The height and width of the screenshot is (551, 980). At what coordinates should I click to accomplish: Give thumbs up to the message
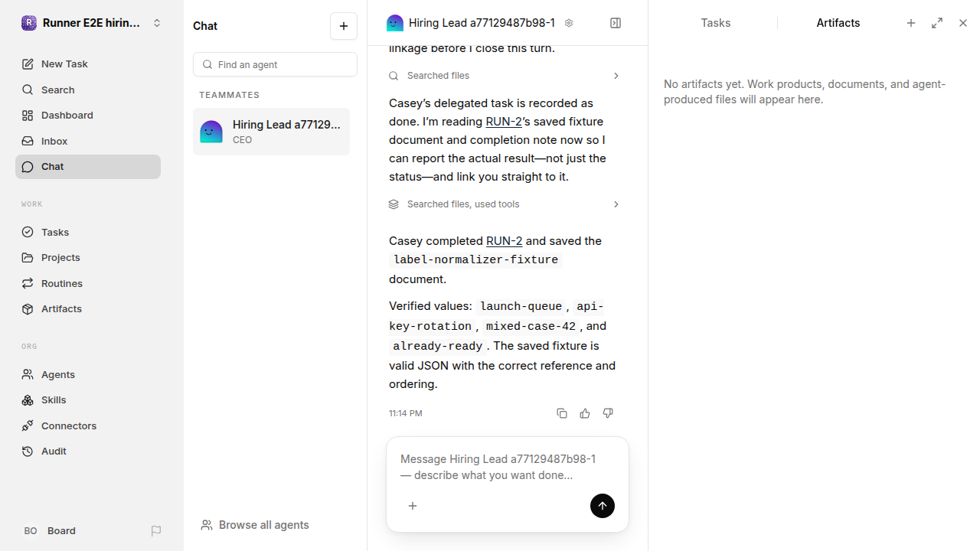[585, 413]
